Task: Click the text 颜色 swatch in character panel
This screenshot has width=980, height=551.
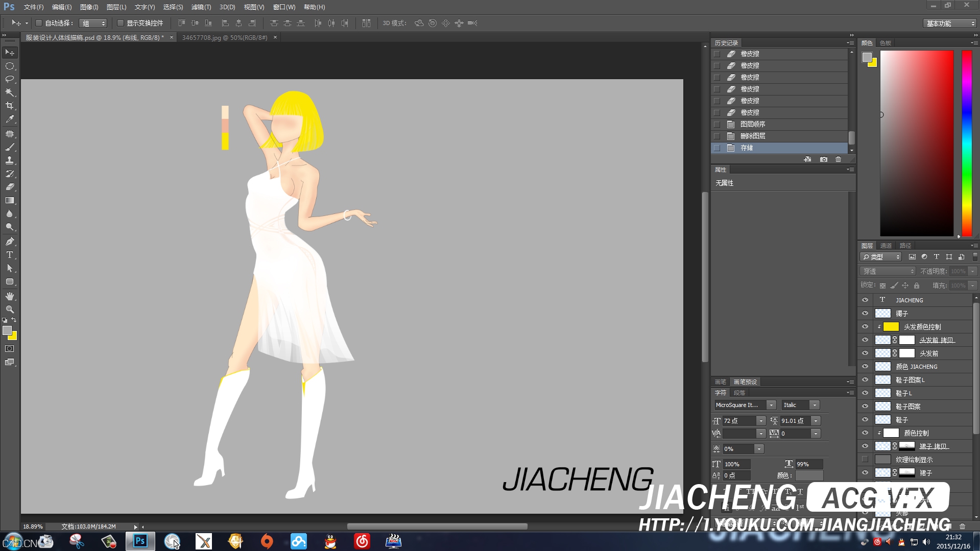Action: tap(809, 475)
